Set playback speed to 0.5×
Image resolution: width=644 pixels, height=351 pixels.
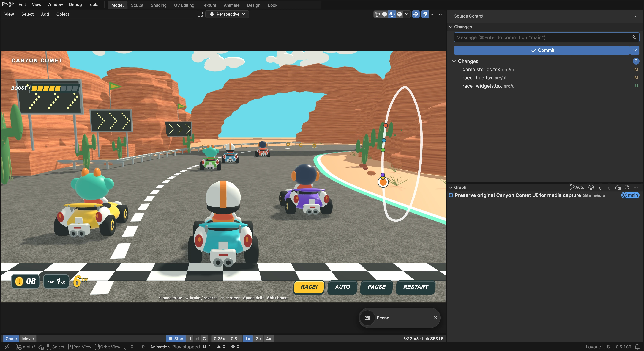(235, 339)
